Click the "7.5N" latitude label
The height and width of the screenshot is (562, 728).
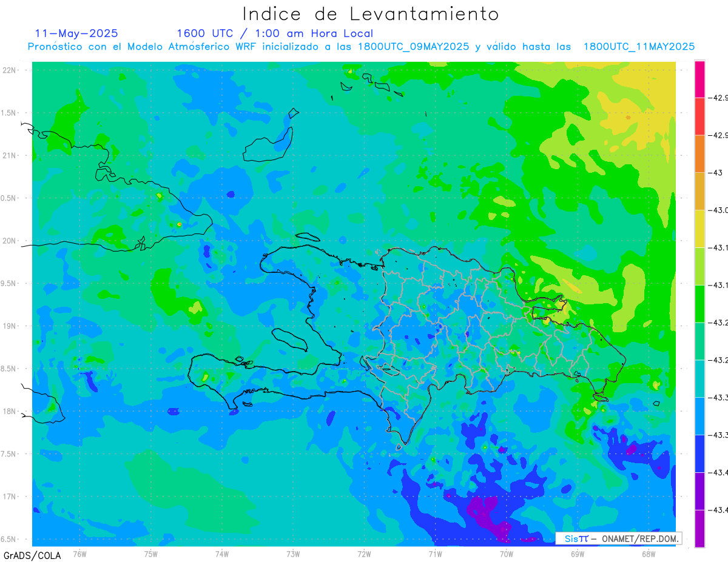(x=9, y=454)
